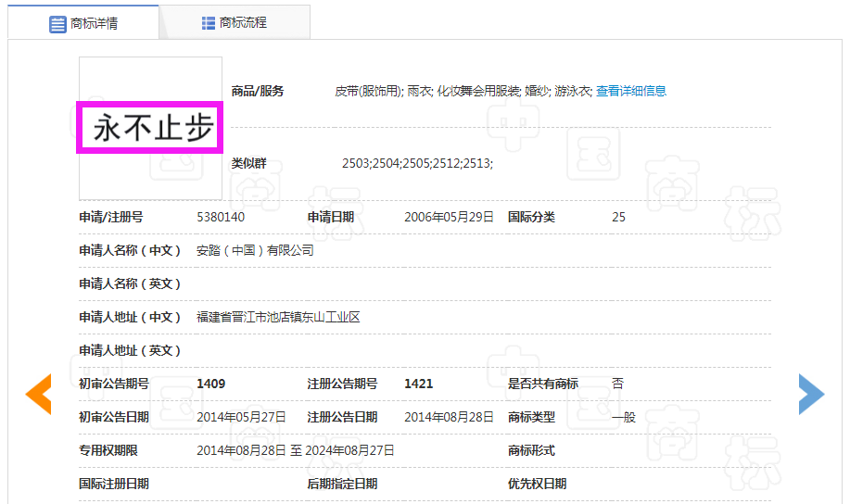The width and height of the screenshot is (850, 504).
Task: Click registration number 5380140
Action: tap(221, 217)
